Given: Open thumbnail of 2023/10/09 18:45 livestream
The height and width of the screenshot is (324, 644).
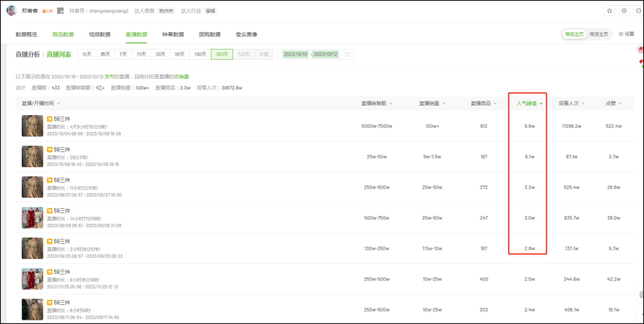Looking at the screenshot, I should click(x=32, y=156).
